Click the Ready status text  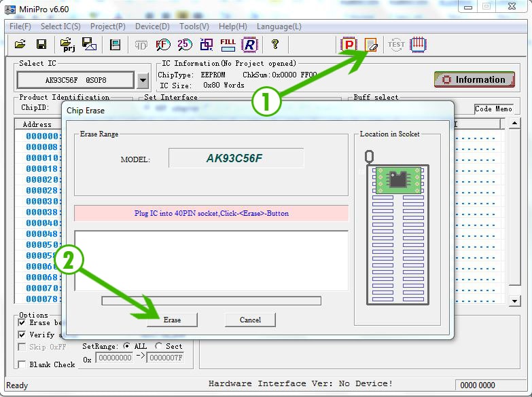[17, 385]
